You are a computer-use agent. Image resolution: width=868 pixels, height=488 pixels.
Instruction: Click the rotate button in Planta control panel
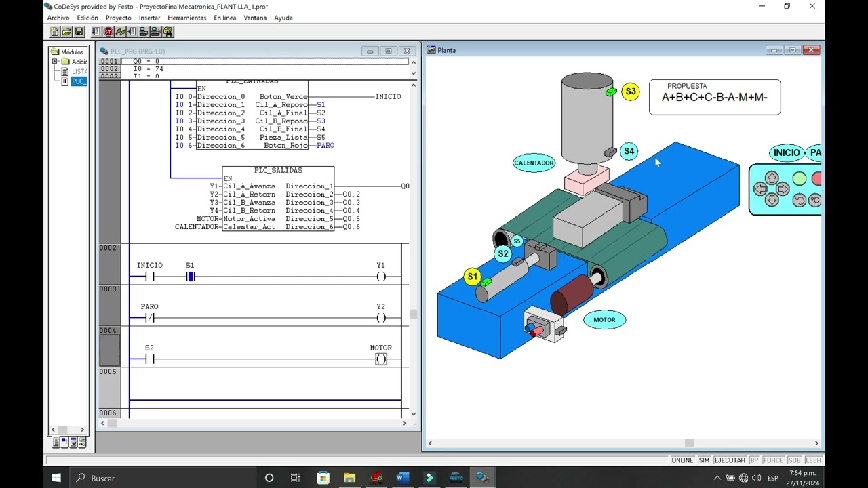(x=800, y=200)
